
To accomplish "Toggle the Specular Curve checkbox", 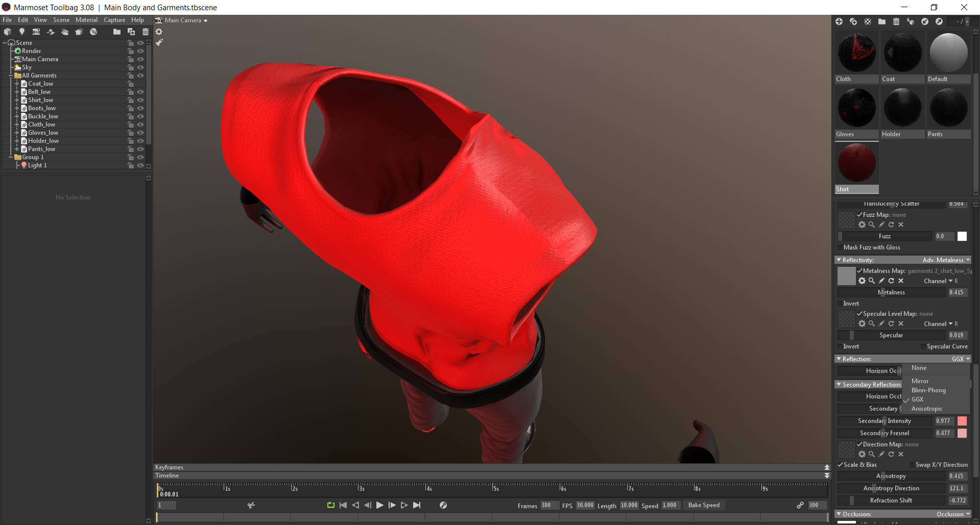I will click(923, 346).
